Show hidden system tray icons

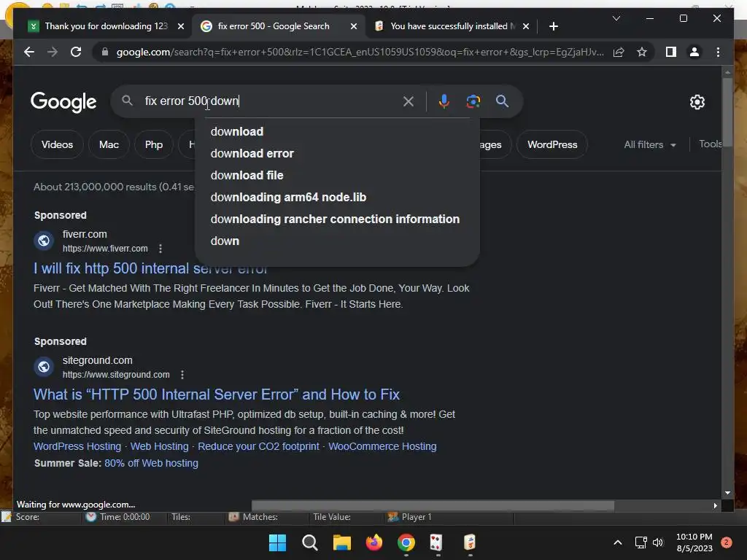pyautogui.click(x=617, y=542)
